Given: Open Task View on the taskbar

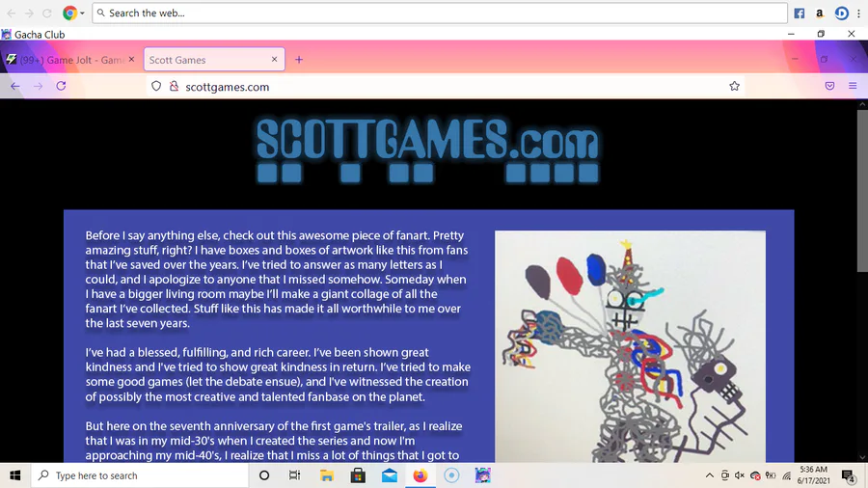Looking at the screenshot, I should 294,475.
